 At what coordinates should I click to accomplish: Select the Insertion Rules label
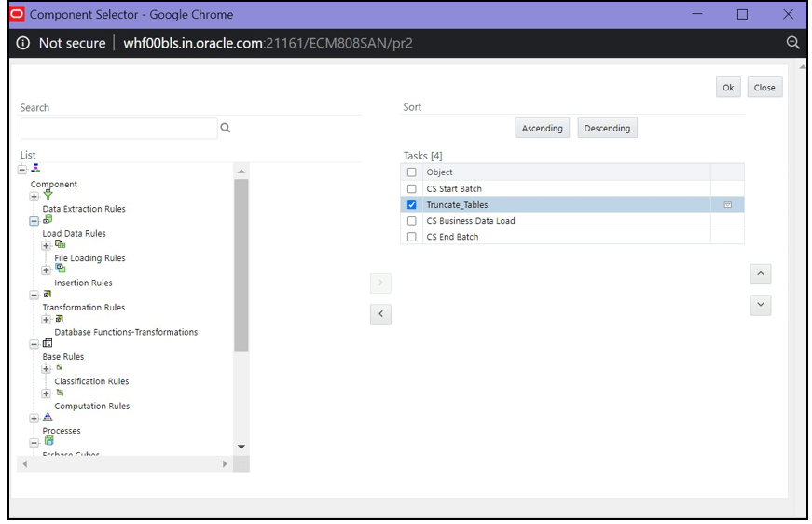pyautogui.click(x=83, y=283)
